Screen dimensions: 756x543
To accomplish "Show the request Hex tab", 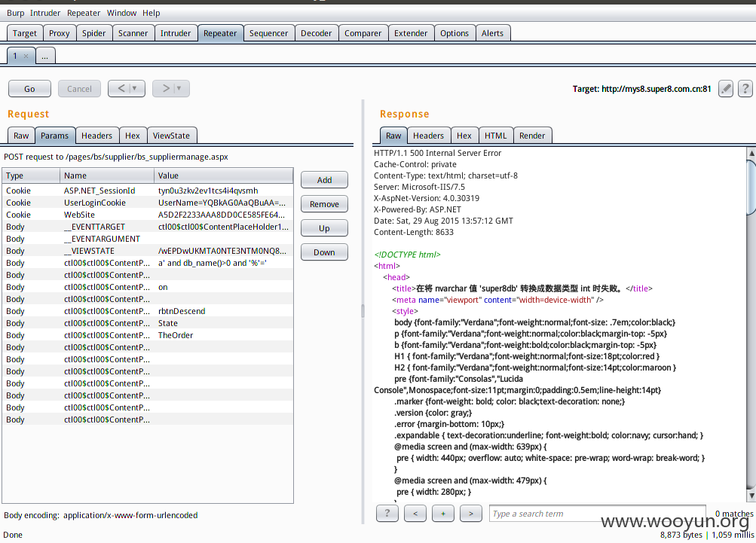I will coord(133,136).
